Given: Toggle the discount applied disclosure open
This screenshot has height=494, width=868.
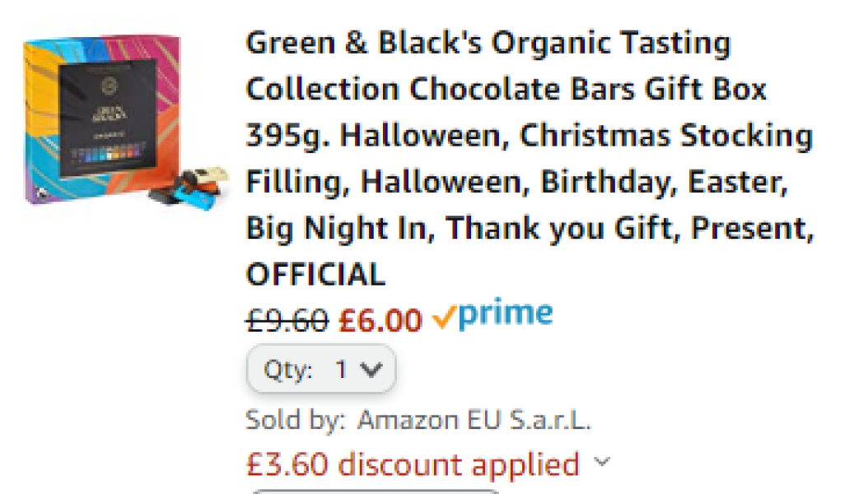Looking at the screenshot, I should point(601,463).
